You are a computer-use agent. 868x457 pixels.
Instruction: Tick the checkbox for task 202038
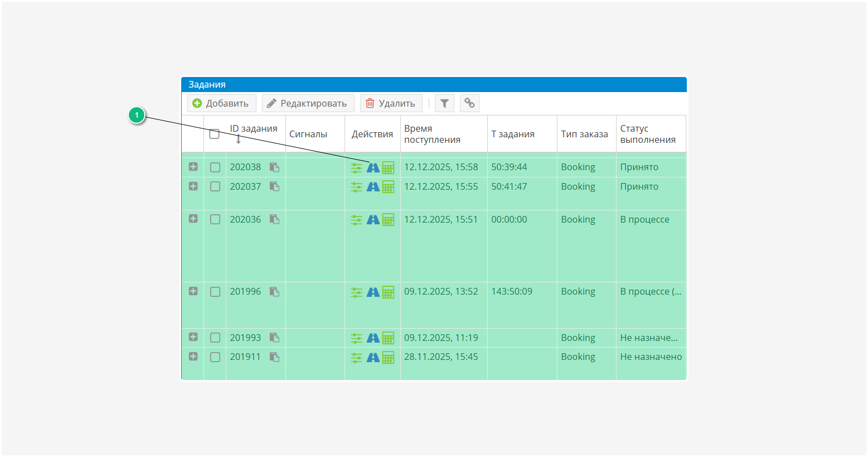pyautogui.click(x=215, y=167)
